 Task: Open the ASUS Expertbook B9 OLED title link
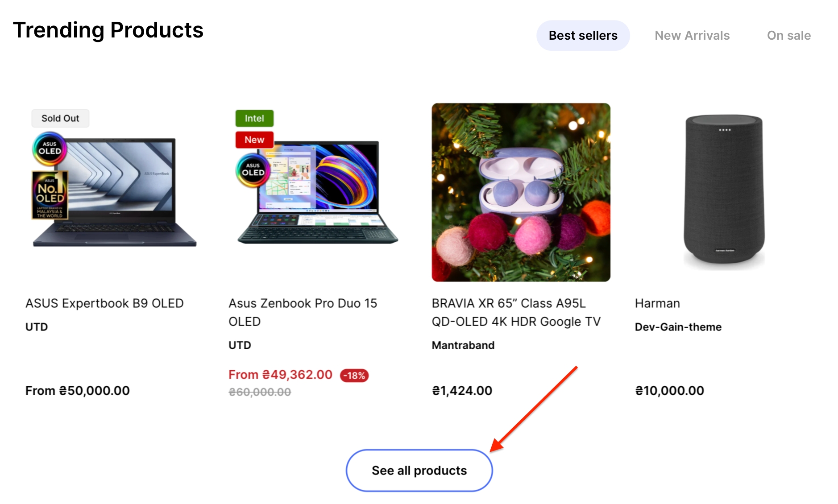tap(104, 303)
